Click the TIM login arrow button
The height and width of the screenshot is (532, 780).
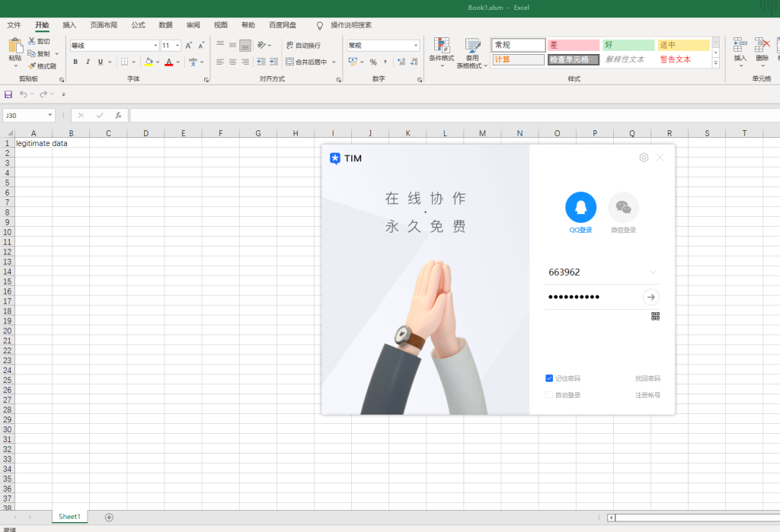pyautogui.click(x=651, y=297)
